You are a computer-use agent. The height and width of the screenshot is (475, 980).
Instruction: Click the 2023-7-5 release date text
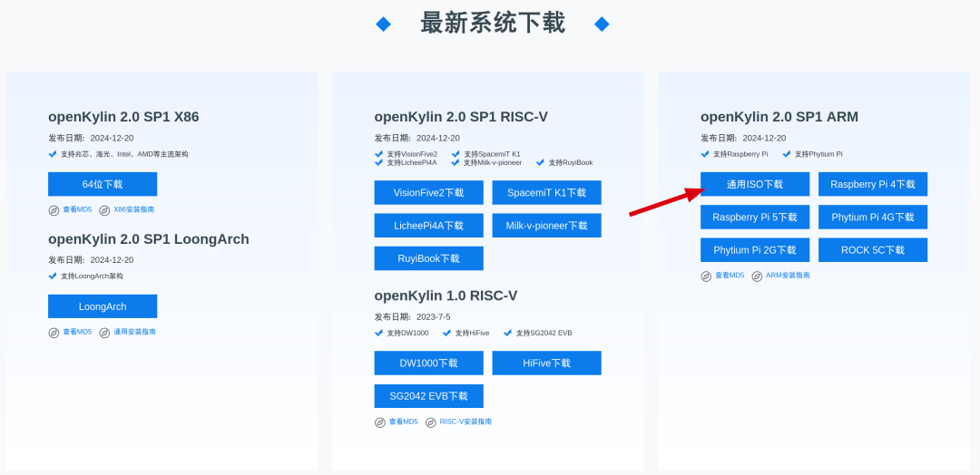(x=434, y=316)
